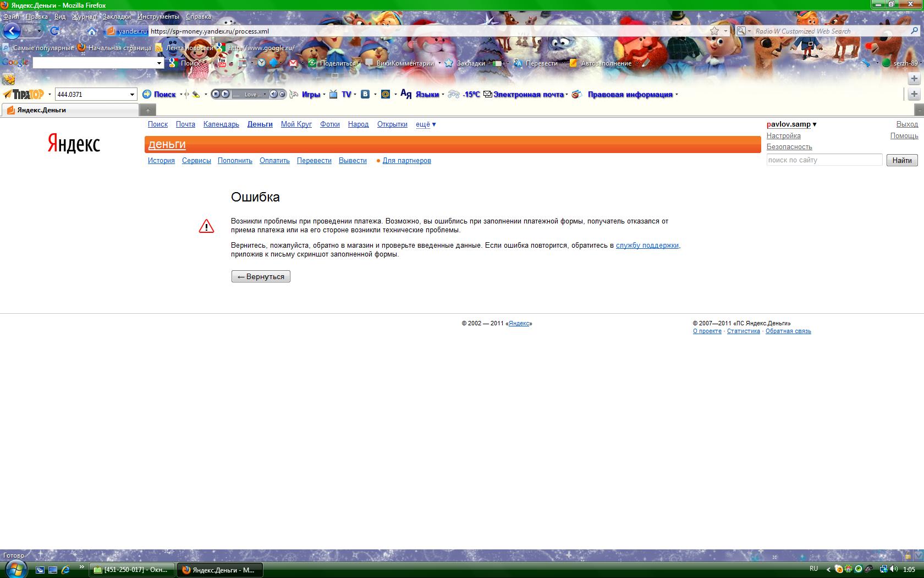Mute the radio player speaker icon
This screenshot has width=924, height=578.
[x=273, y=94]
